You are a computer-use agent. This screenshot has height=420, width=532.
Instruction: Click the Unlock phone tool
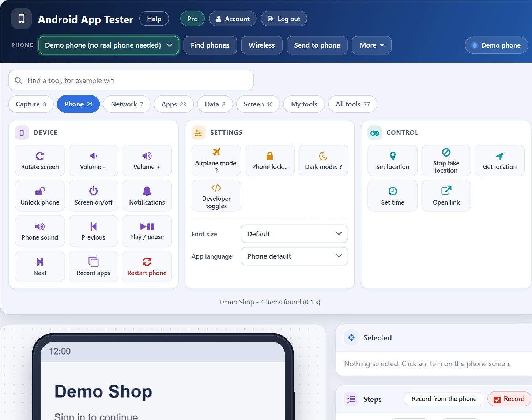point(40,196)
